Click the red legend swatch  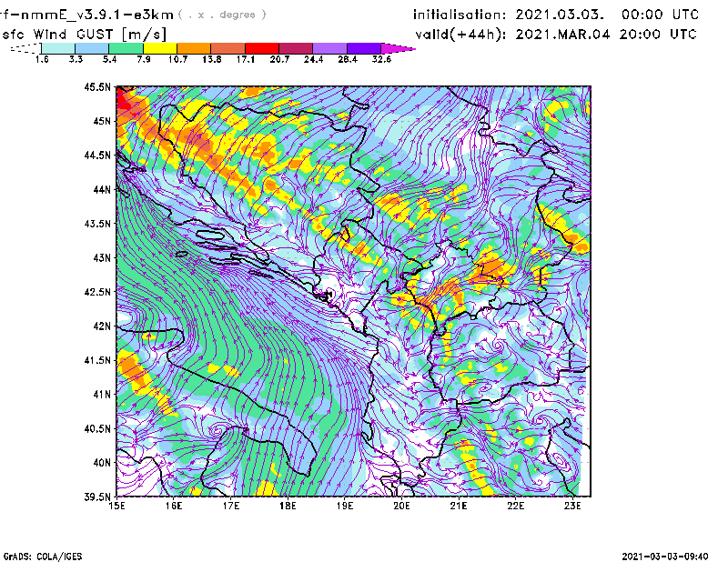(x=262, y=48)
